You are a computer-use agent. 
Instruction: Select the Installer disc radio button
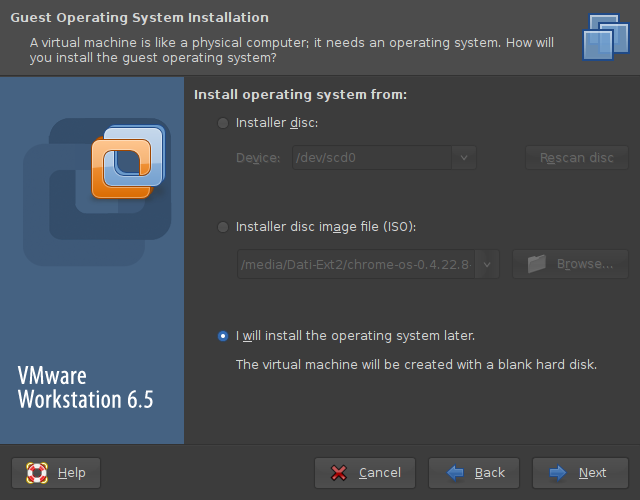[x=223, y=123]
